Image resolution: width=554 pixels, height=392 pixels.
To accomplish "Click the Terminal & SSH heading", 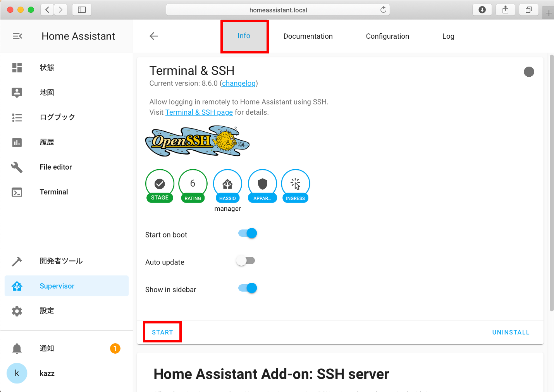I will (192, 70).
